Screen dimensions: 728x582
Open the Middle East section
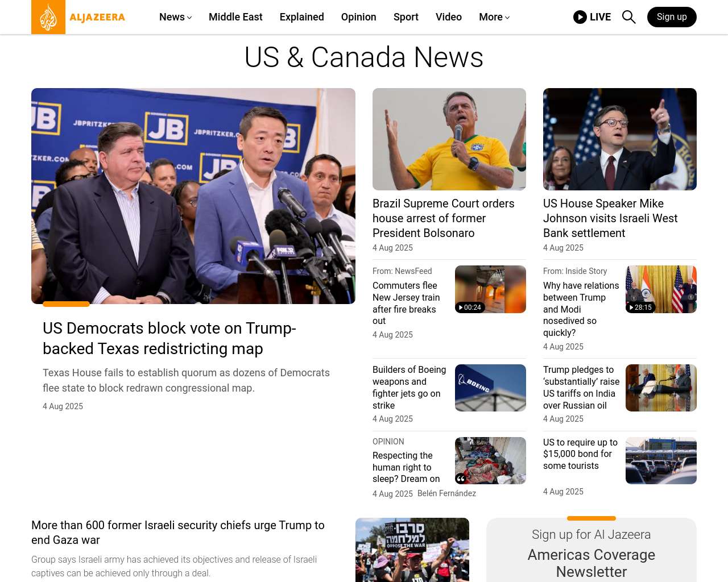[x=235, y=17]
